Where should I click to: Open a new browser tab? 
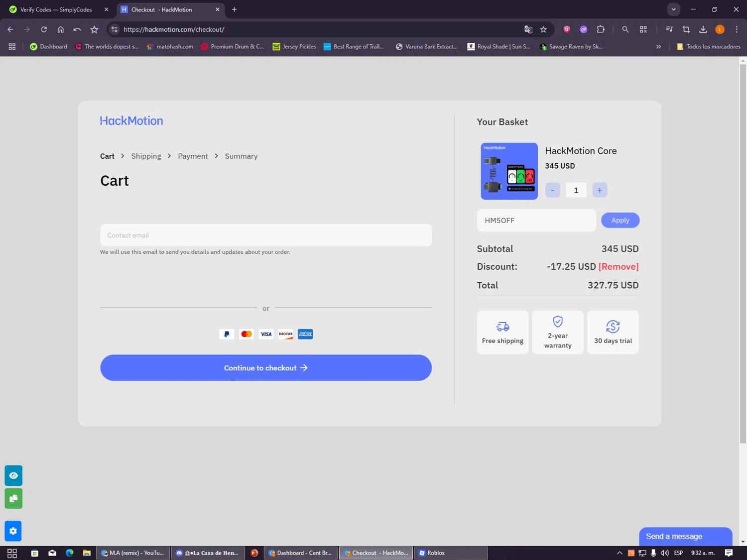pyautogui.click(x=234, y=9)
